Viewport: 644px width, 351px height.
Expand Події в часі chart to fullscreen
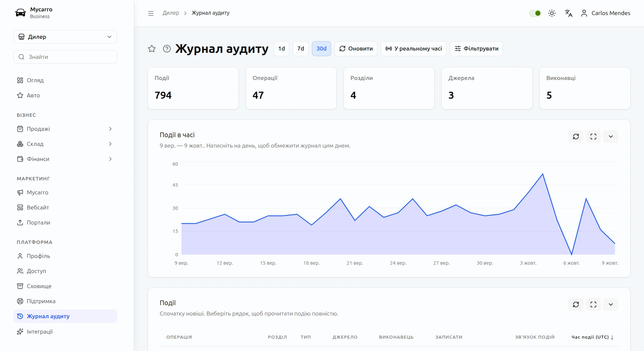(593, 137)
